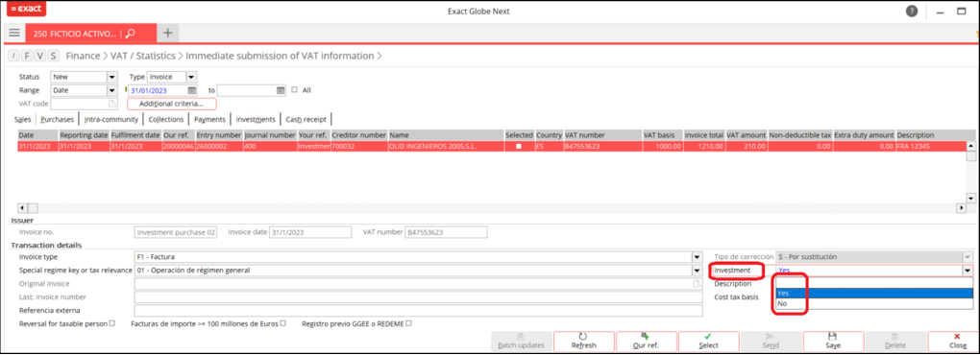Open the calendar picker for the start date
This screenshot has width=980, height=355.
coord(192,90)
